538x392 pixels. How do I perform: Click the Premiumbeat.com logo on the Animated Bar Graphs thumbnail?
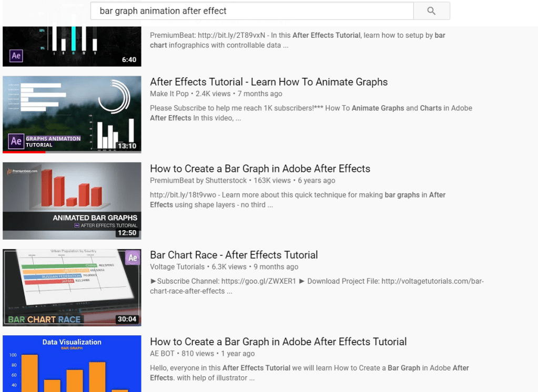coord(22,171)
